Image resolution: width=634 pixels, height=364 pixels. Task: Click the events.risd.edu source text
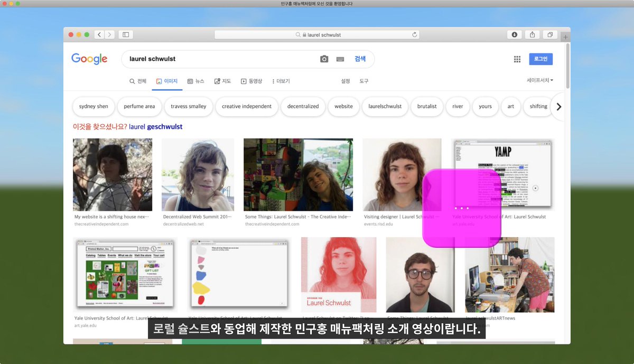(379, 224)
